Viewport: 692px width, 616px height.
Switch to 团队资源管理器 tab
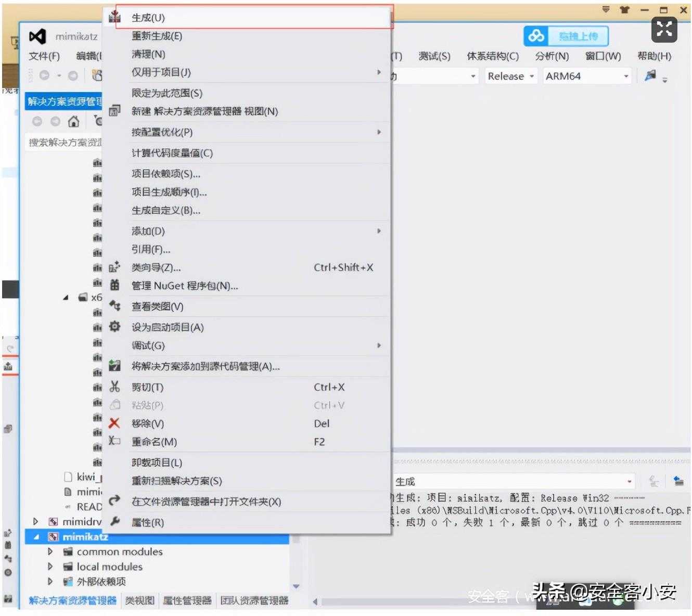click(254, 601)
